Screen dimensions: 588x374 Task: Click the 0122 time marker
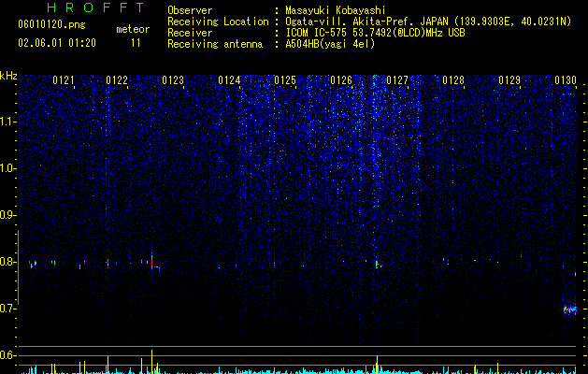click(x=117, y=80)
